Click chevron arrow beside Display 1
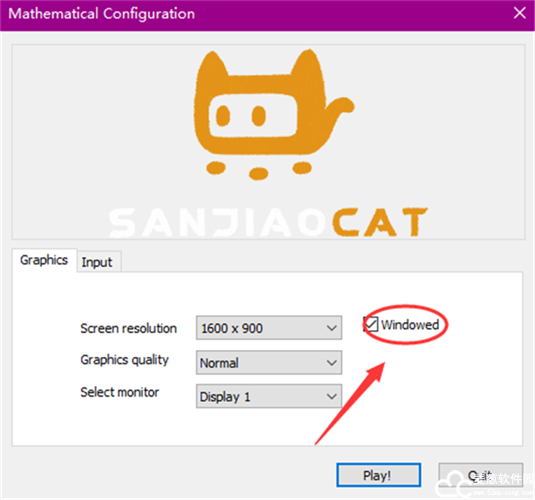The width and height of the screenshot is (535, 500). [x=331, y=396]
